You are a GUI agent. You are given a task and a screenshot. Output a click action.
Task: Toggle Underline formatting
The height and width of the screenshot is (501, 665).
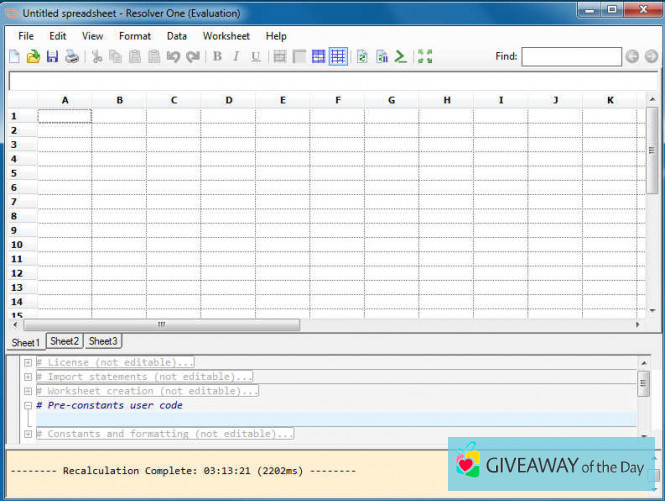pyautogui.click(x=255, y=57)
